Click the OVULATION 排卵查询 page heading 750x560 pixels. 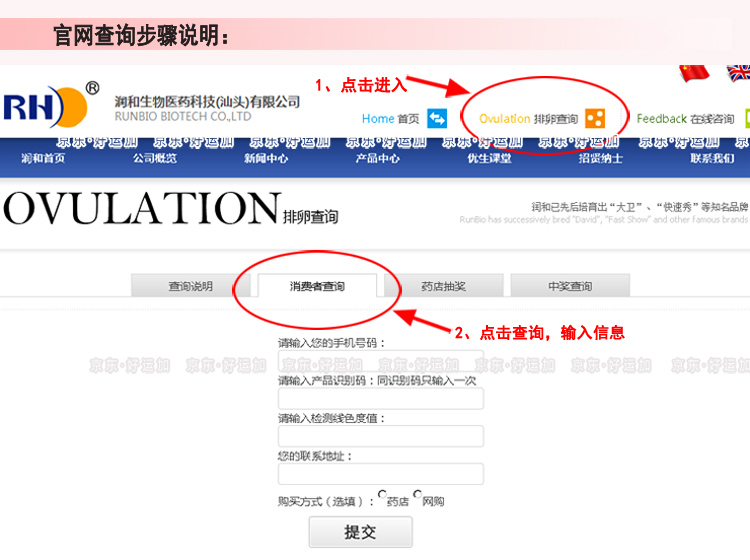(x=171, y=209)
